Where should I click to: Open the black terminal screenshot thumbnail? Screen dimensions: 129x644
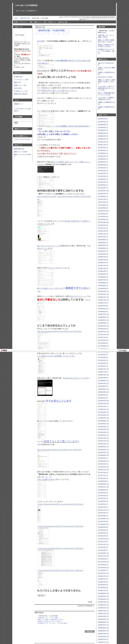[46, 169]
